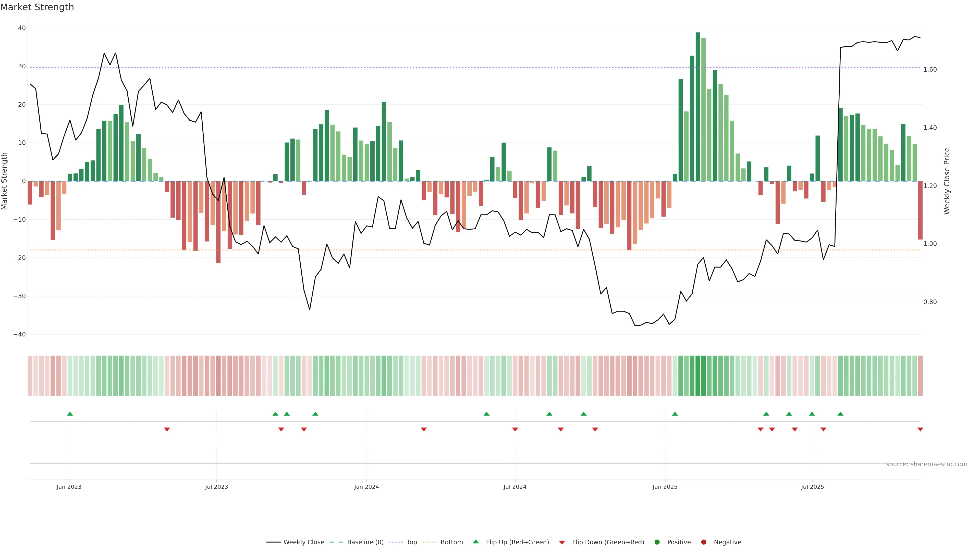
Task: Click Flip Down red triangle legend icon
Action: [562, 543]
